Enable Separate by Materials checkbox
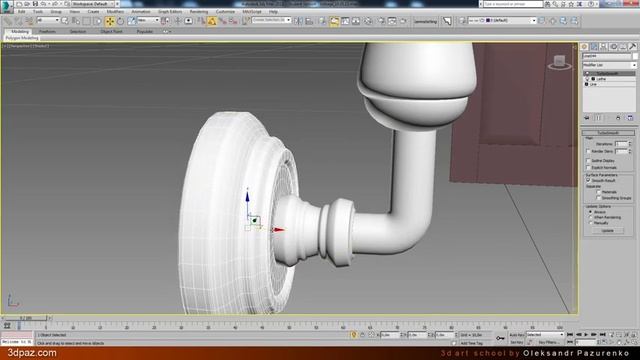Viewport: 640px width, 360px height. (x=599, y=192)
